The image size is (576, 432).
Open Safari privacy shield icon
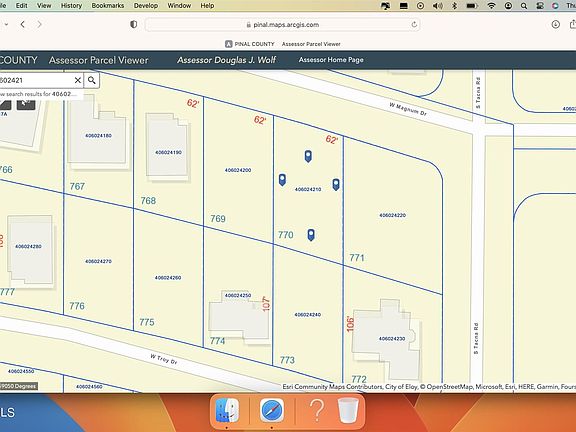pos(134,24)
